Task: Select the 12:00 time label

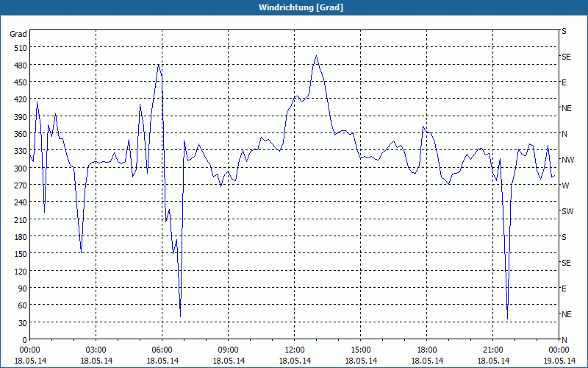Action: pyautogui.click(x=295, y=350)
